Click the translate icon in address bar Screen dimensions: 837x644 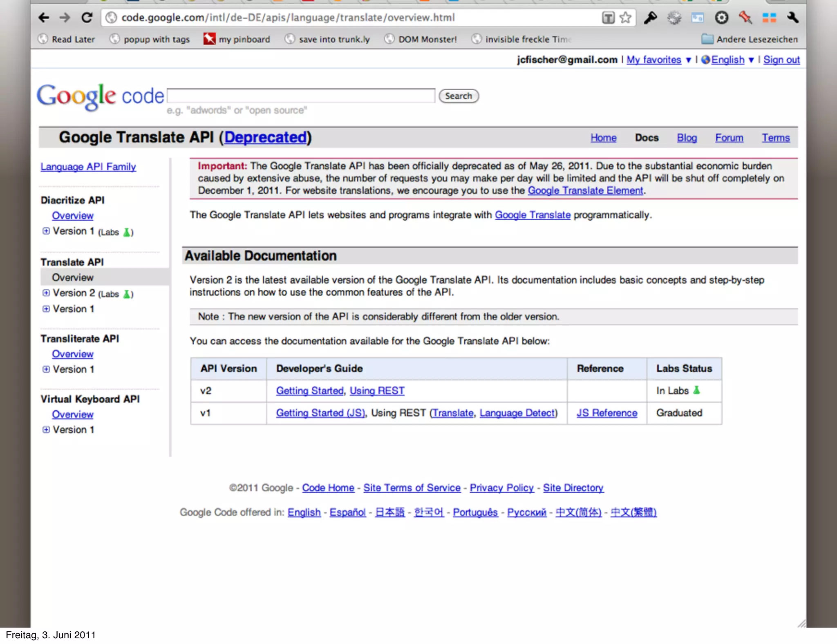(608, 18)
